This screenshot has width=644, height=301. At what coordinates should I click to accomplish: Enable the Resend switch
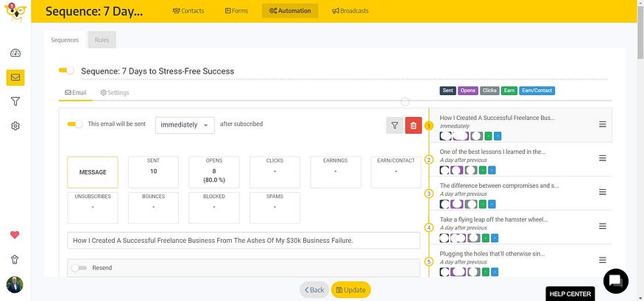(79, 268)
